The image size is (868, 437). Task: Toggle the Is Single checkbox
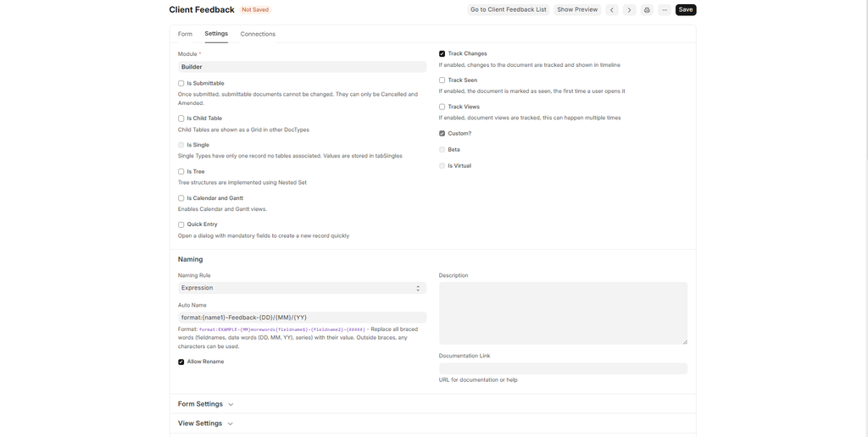click(x=181, y=145)
